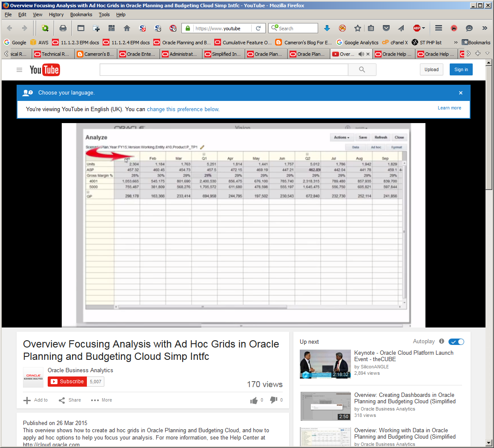This screenshot has width=494, height=448.
Task: Click the printer icon in toolbar
Action: (63, 29)
